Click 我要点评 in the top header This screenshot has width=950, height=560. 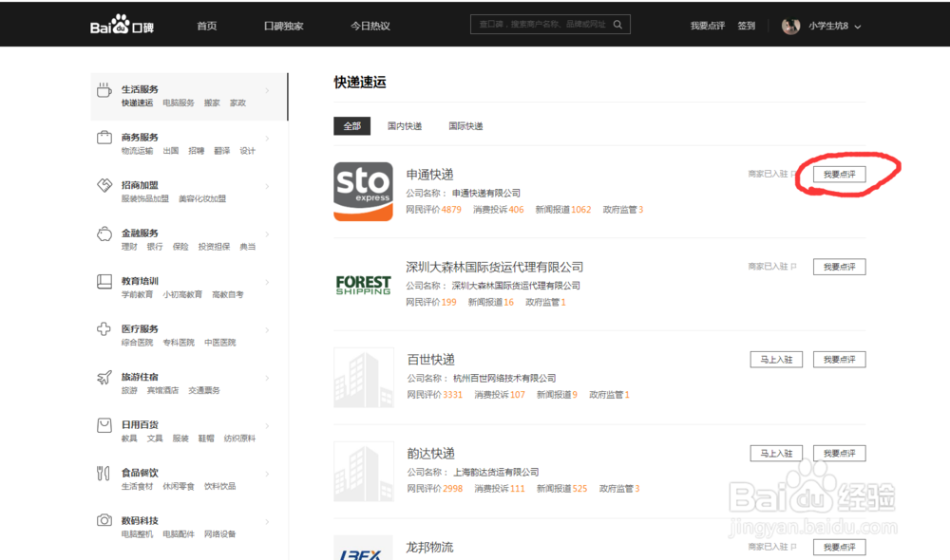tap(708, 26)
